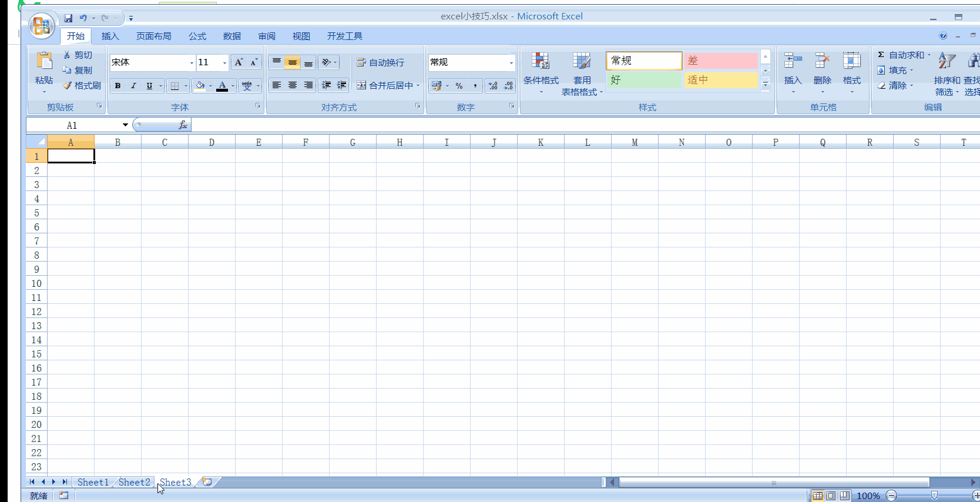Expand the Name Box dropdown

tap(125, 125)
